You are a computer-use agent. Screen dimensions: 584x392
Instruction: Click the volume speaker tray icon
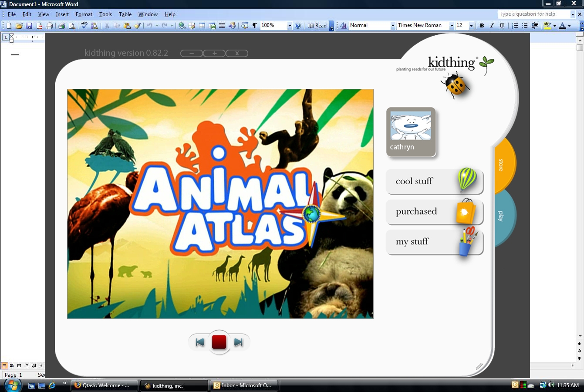click(x=551, y=385)
